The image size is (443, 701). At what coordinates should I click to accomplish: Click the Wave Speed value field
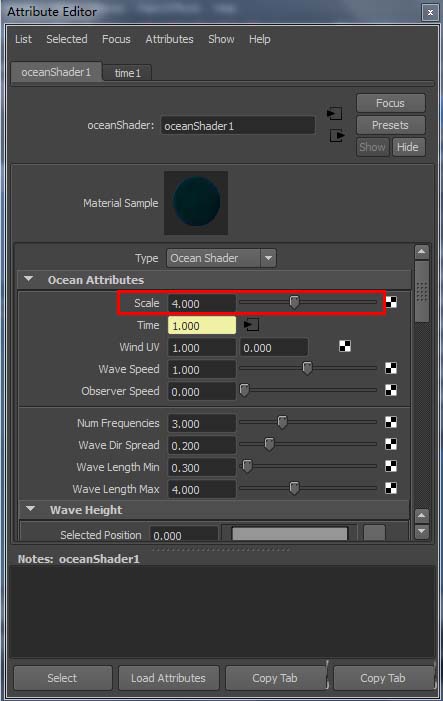coord(202,369)
